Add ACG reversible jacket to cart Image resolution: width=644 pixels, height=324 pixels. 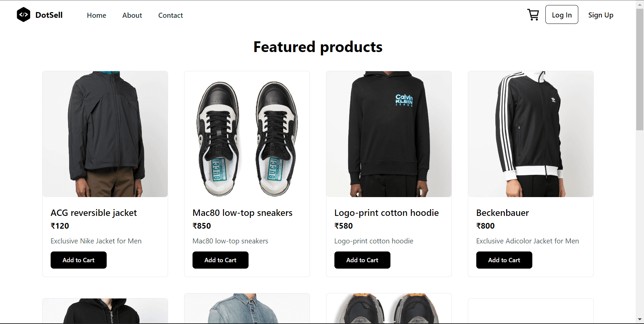coord(78,260)
